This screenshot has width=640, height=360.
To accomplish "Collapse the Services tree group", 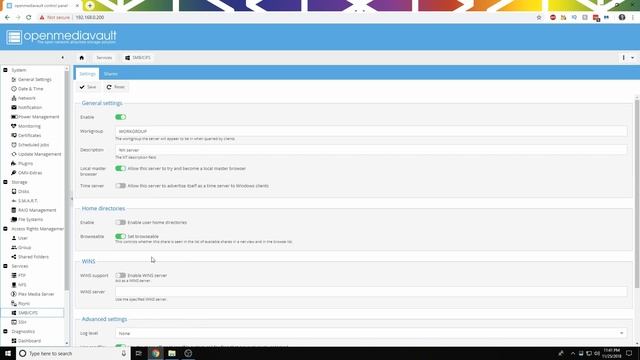I will coord(5,266).
